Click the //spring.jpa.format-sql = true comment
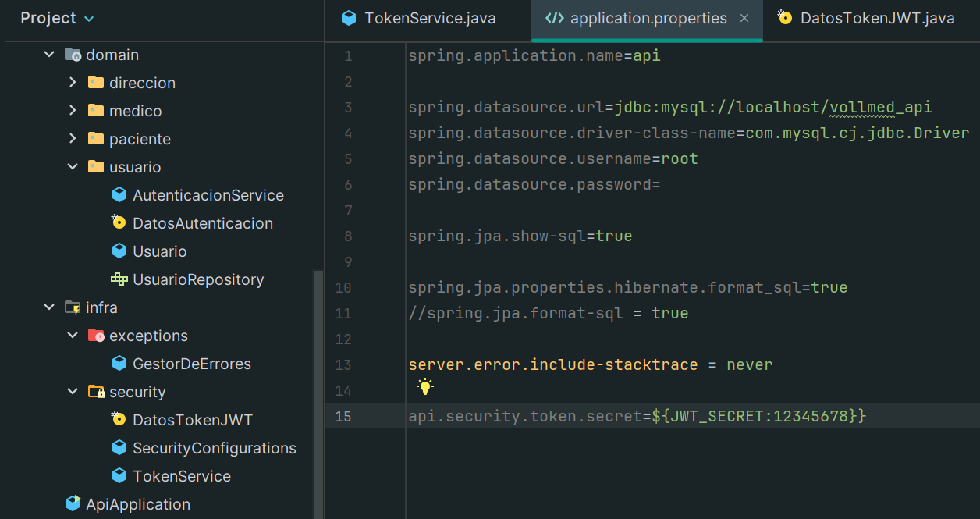The width and height of the screenshot is (980, 519). point(549,313)
